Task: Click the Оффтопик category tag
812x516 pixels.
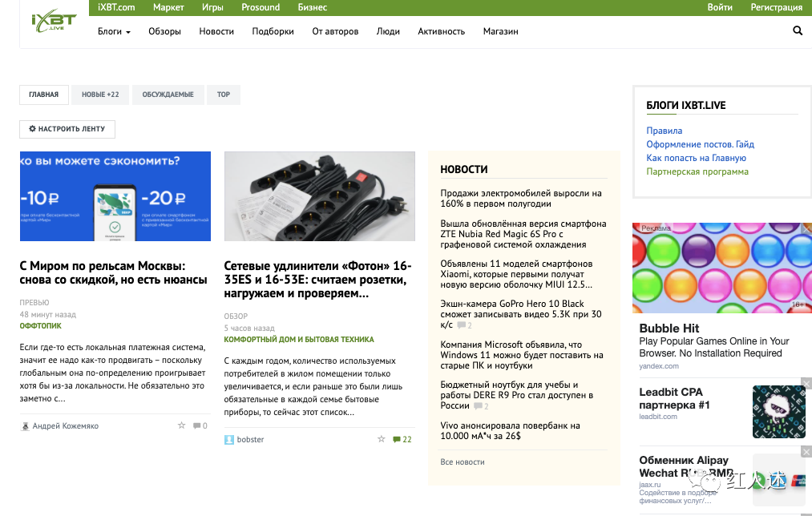Action: [x=40, y=326]
